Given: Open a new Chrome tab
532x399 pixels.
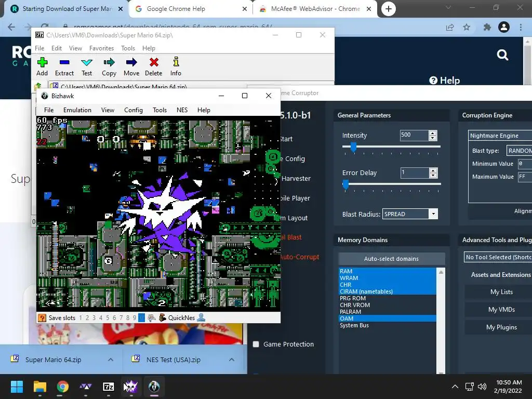Looking at the screenshot, I should tap(389, 9).
